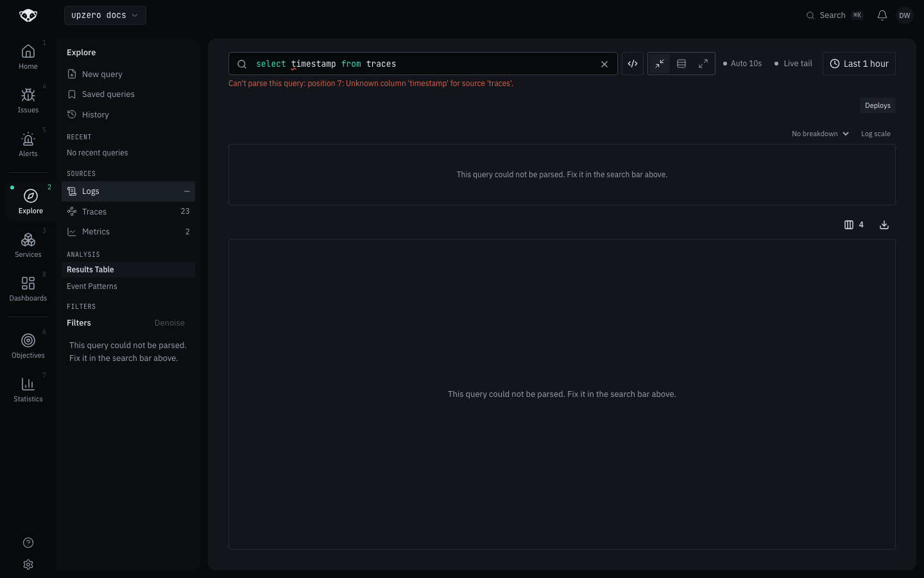This screenshot has width=924, height=578.
Task: Select the Metrics source
Action: point(128,232)
